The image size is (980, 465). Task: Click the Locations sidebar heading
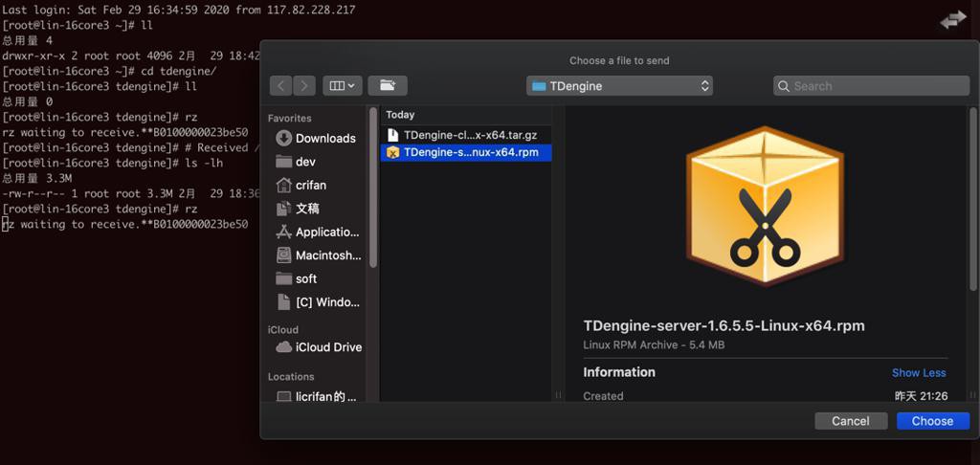(x=291, y=377)
